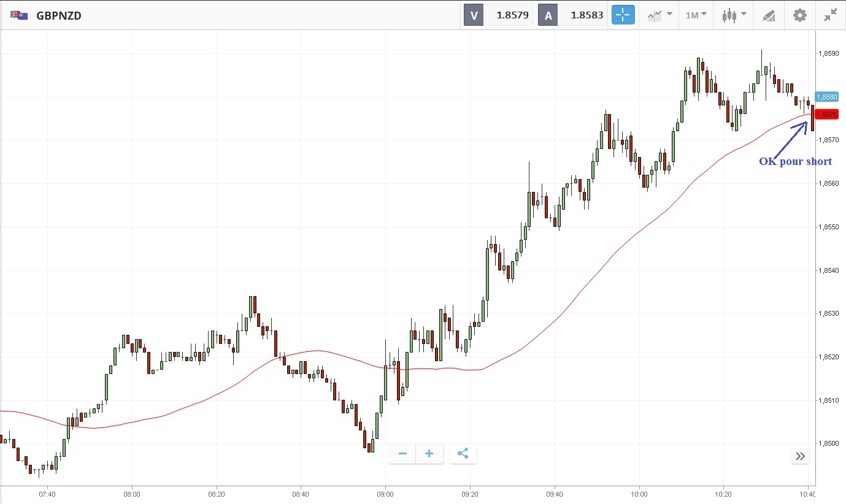Viewport: 846px width, 504px height.
Task: Zoom in the chart with plus button
Action: tap(429, 454)
